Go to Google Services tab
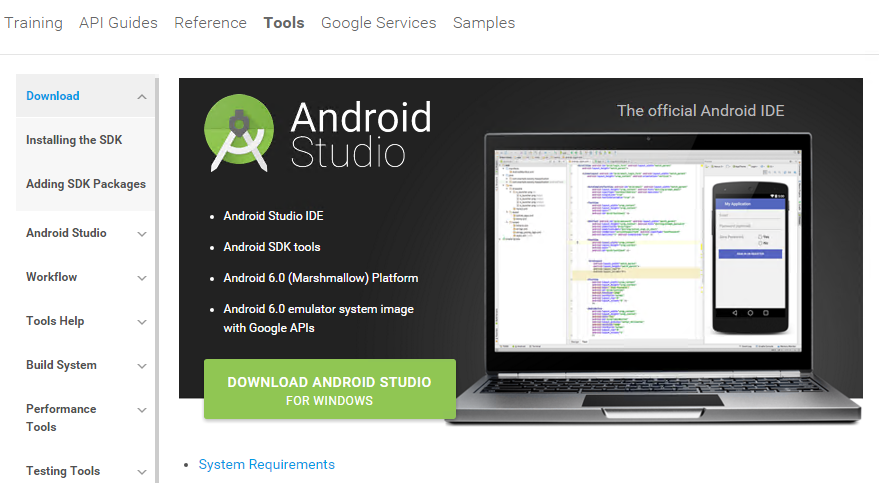879x483 pixels. pos(378,22)
